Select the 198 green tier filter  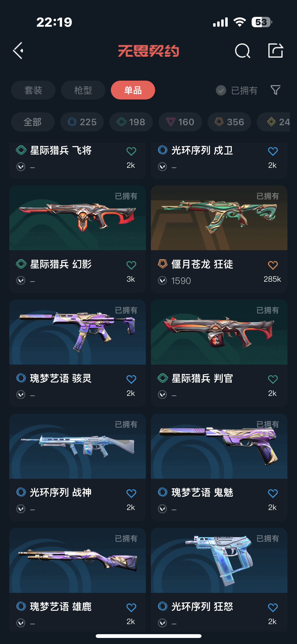click(x=131, y=122)
